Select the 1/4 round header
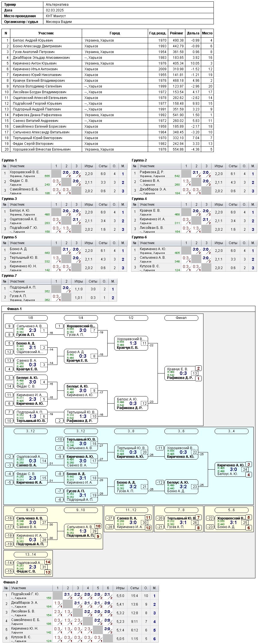The height and width of the screenshot is (644, 260). (x=81, y=318)
